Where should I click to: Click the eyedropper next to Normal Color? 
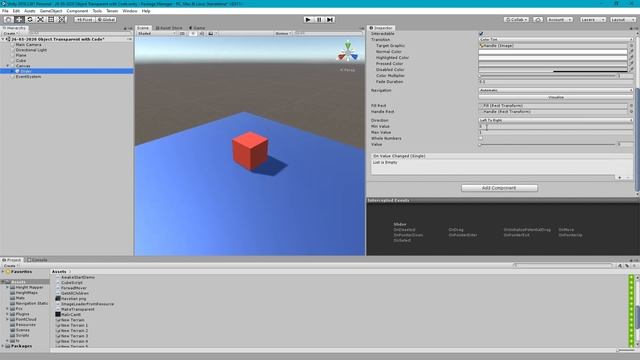coord(631,52)
